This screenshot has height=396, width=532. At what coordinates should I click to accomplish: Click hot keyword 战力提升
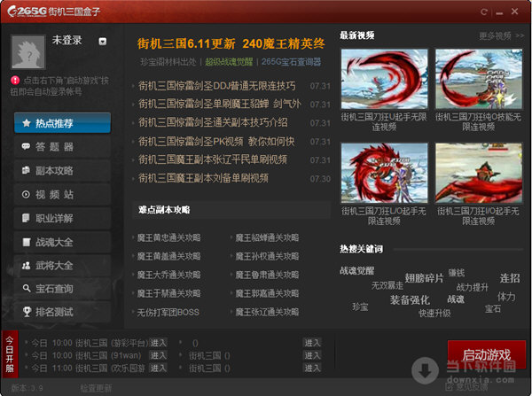tap(473, 288)
